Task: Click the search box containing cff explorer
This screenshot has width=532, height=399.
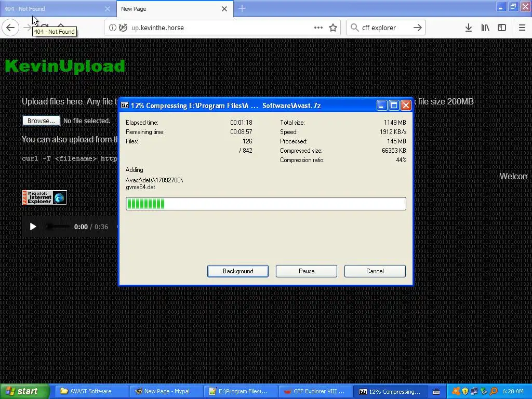Action: point(385,28)
